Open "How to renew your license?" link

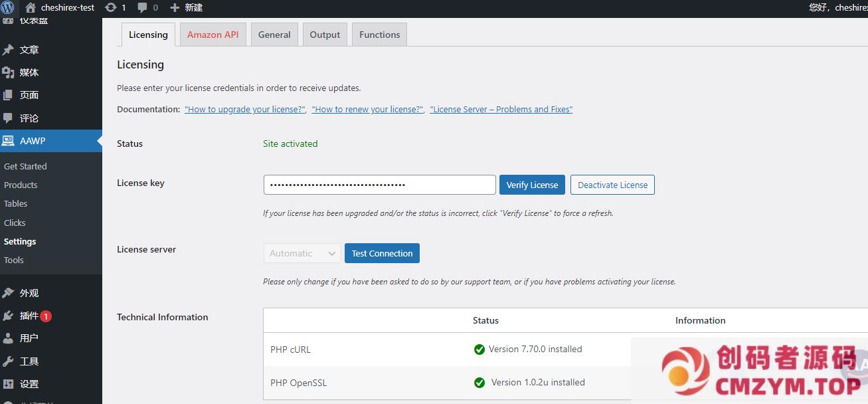point(367,110)
